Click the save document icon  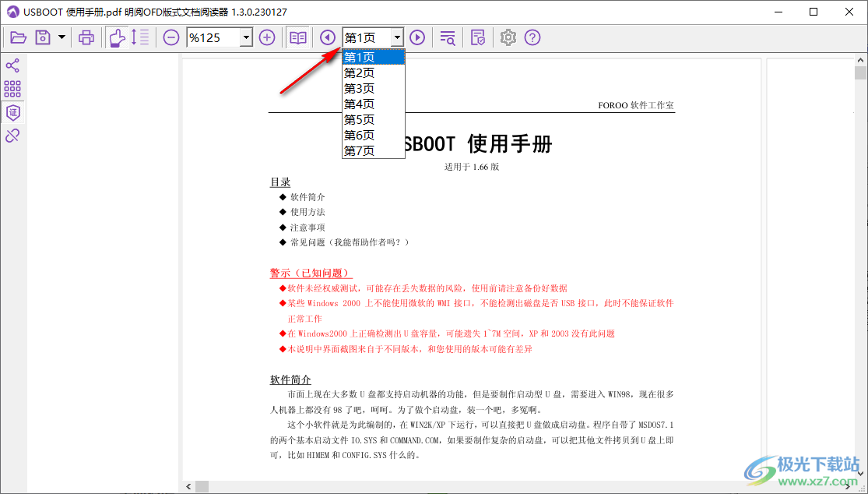click(43, 37)
